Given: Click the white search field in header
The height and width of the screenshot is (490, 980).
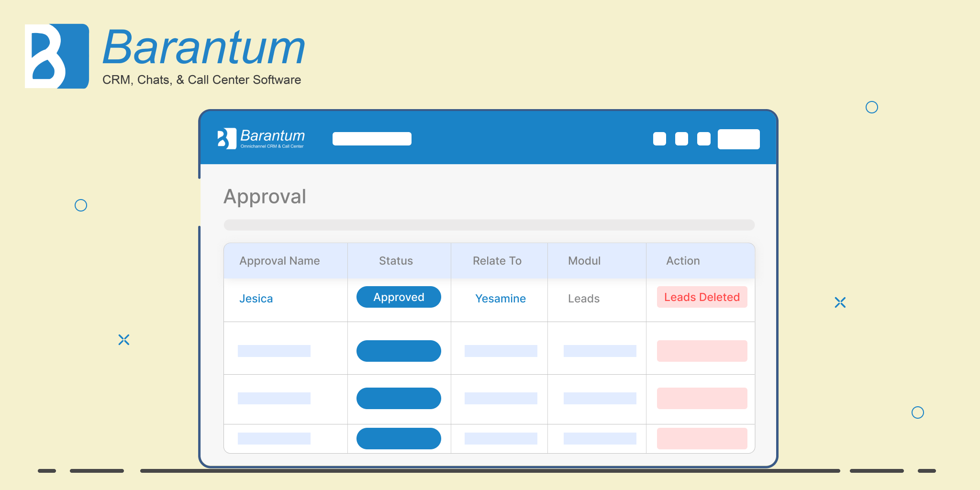Looking at the screenshot, I should [372, 139].
